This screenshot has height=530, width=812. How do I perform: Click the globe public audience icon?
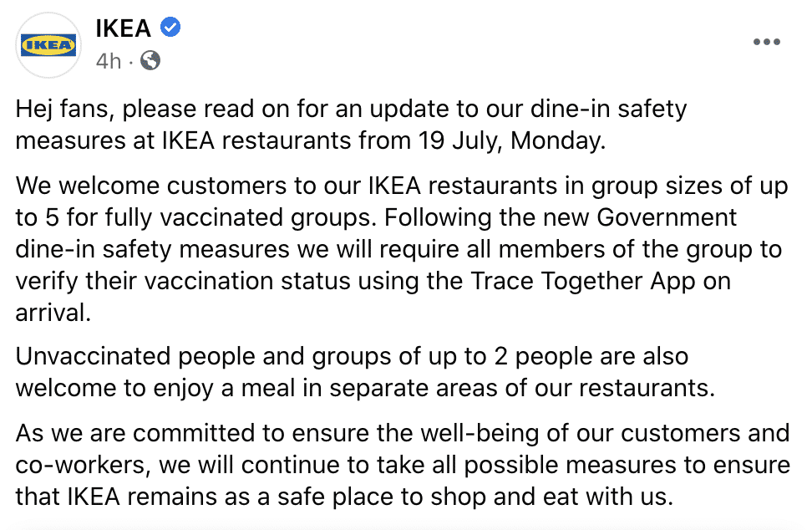pyautogui.click(x=150, y=61)
